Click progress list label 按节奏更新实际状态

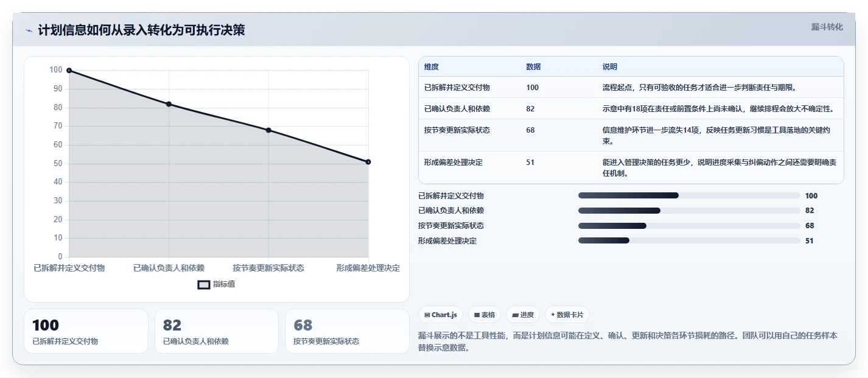[x=451, y=226]
